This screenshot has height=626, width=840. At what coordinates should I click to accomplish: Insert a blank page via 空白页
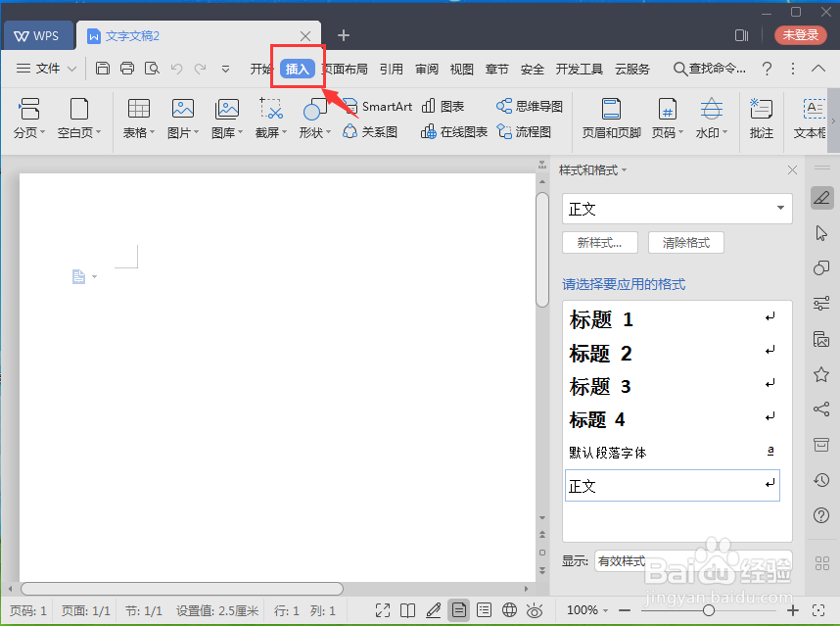(78, 119)
